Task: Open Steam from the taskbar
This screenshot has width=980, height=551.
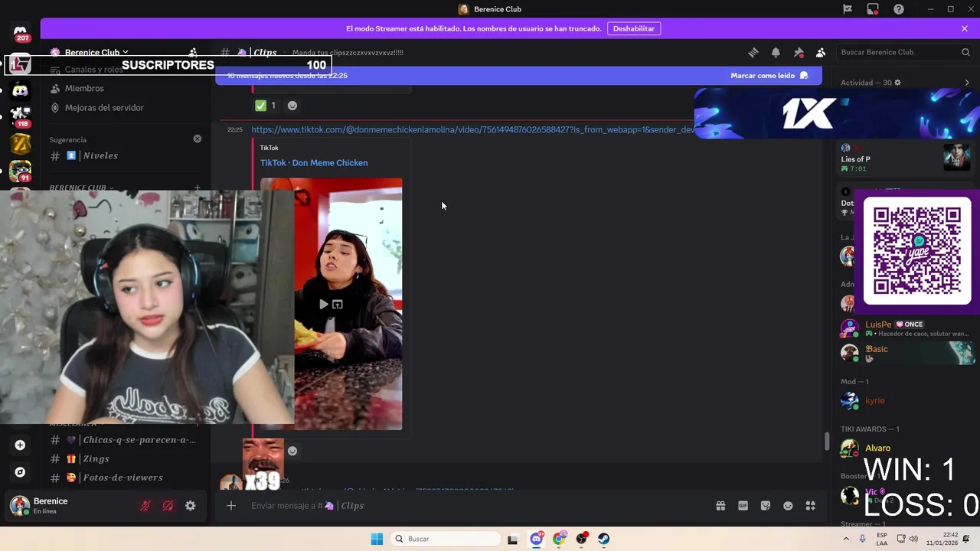Action: [604, 539]
